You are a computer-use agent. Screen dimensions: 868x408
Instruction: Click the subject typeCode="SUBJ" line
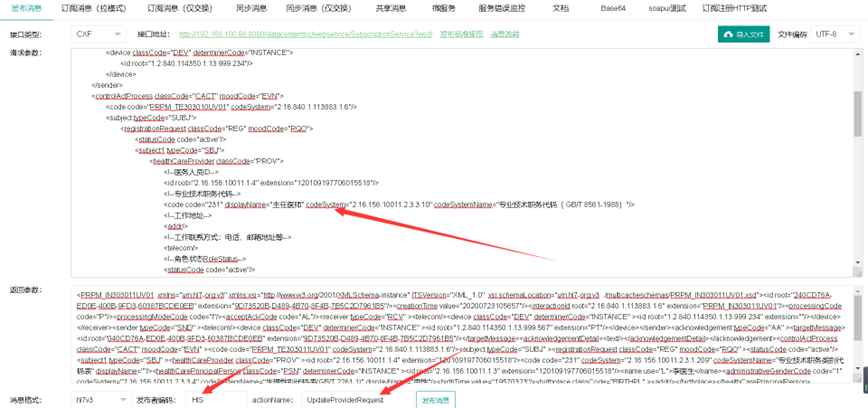[151, 118]
